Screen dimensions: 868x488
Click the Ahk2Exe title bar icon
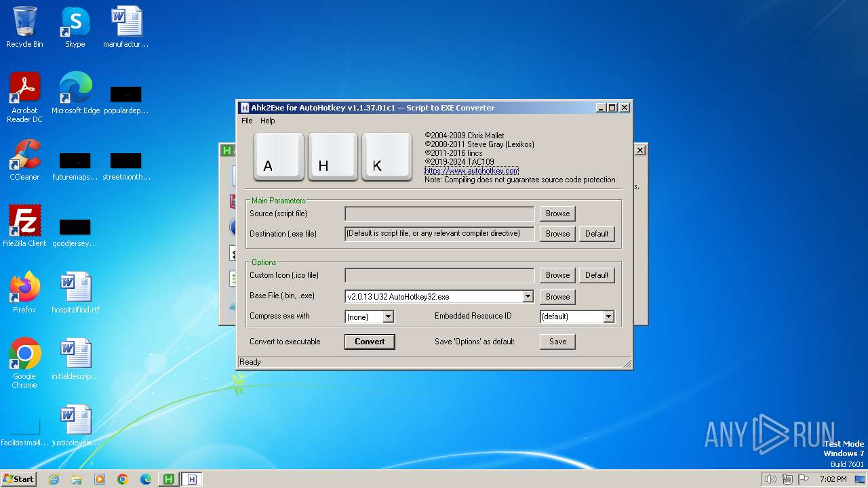245,108
